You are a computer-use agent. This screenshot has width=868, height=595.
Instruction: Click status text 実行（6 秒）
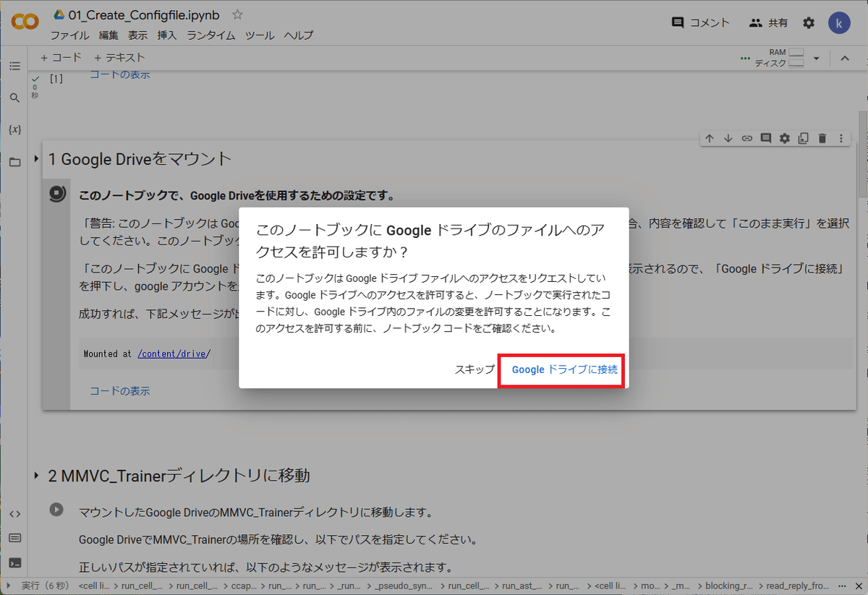(44, 586)
